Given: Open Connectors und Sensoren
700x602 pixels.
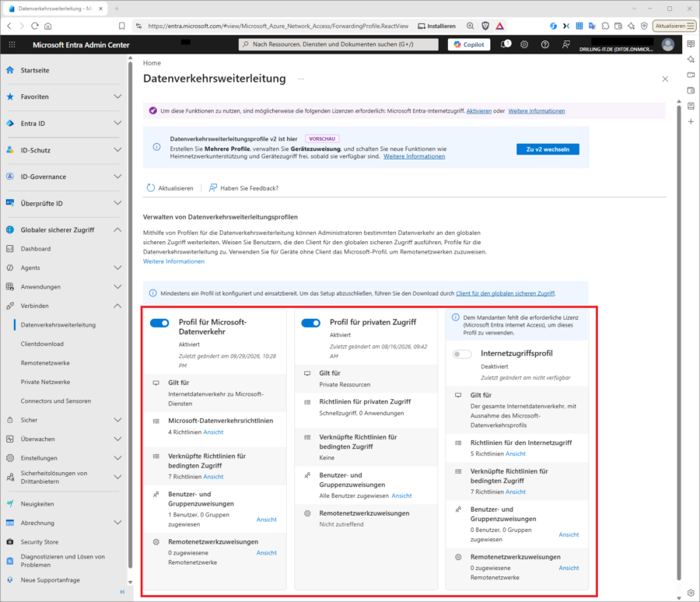Looking at the screenshot, I should point(56,401).
